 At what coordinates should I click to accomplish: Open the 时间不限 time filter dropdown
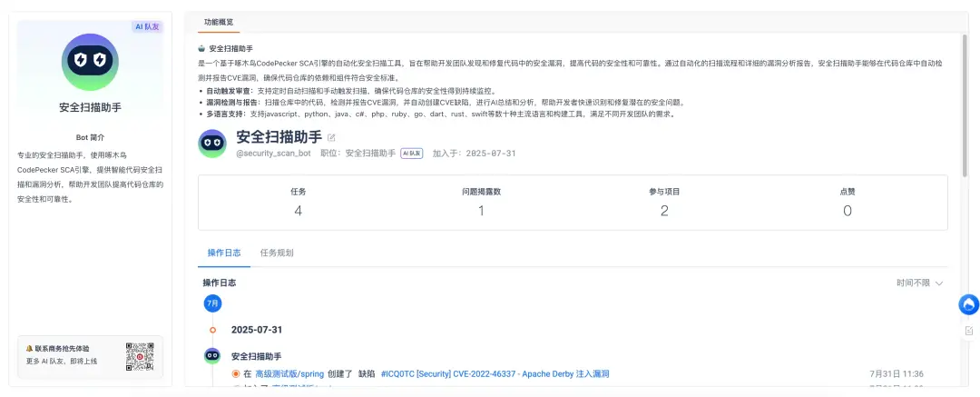919,283
